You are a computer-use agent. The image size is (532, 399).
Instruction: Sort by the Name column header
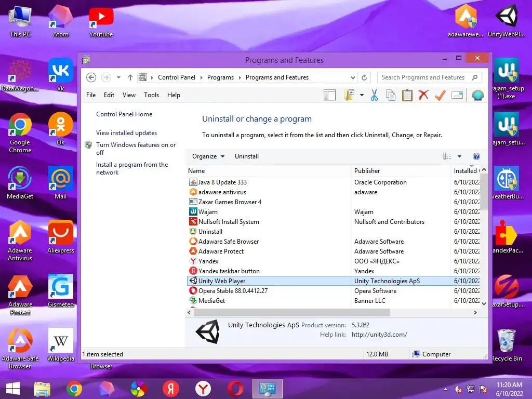tap(268, 171)
